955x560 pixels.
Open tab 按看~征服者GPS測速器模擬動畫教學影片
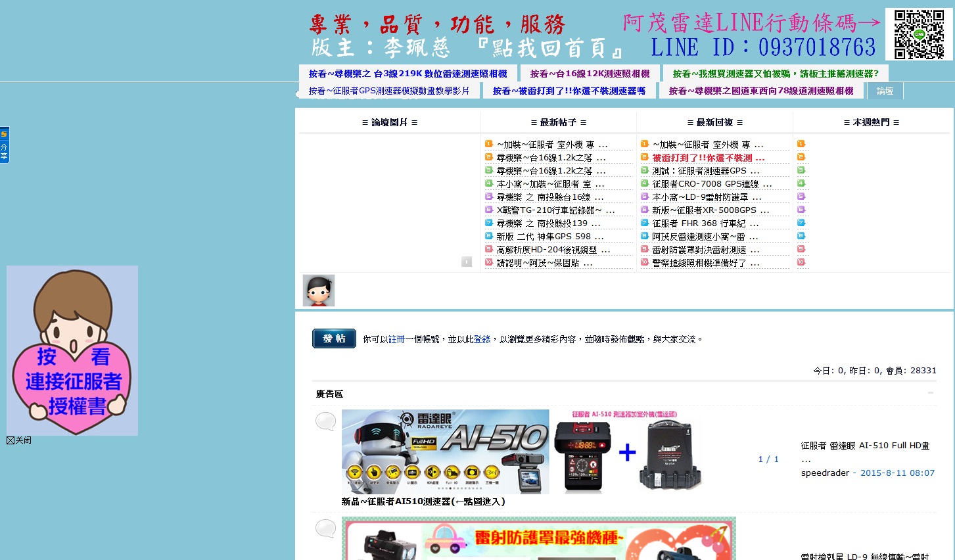pos(389,91)
